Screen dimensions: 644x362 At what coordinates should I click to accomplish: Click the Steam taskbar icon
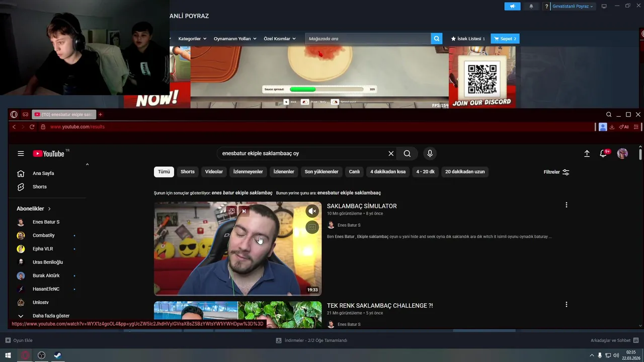57,355
